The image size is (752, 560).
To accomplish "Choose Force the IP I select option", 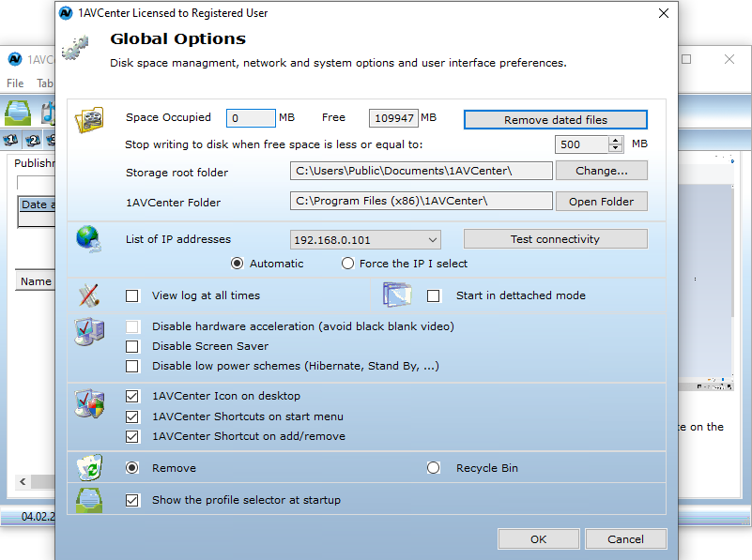I will pos(347,264).
